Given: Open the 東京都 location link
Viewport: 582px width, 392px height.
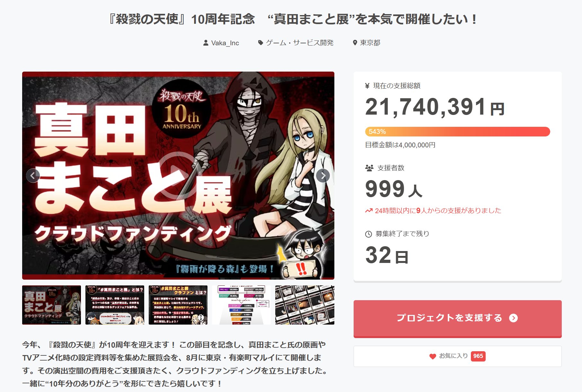Looking at the screenshot, I should click(x=370, y=43).
